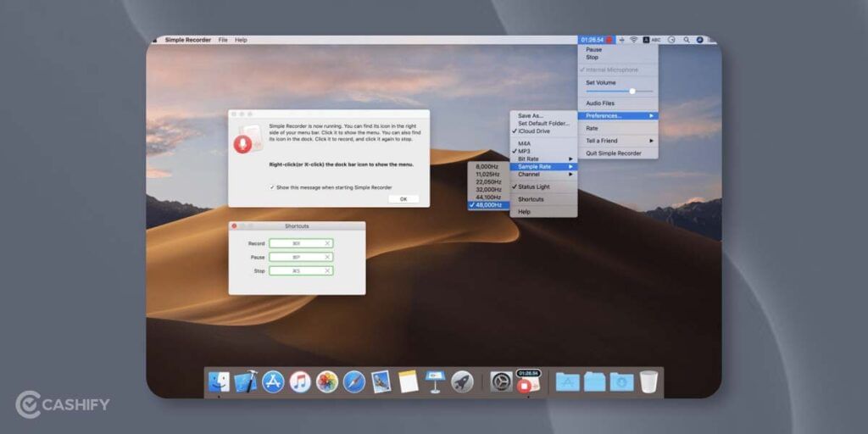Open System Preferences gear in dock

click(x=502, y=381)
